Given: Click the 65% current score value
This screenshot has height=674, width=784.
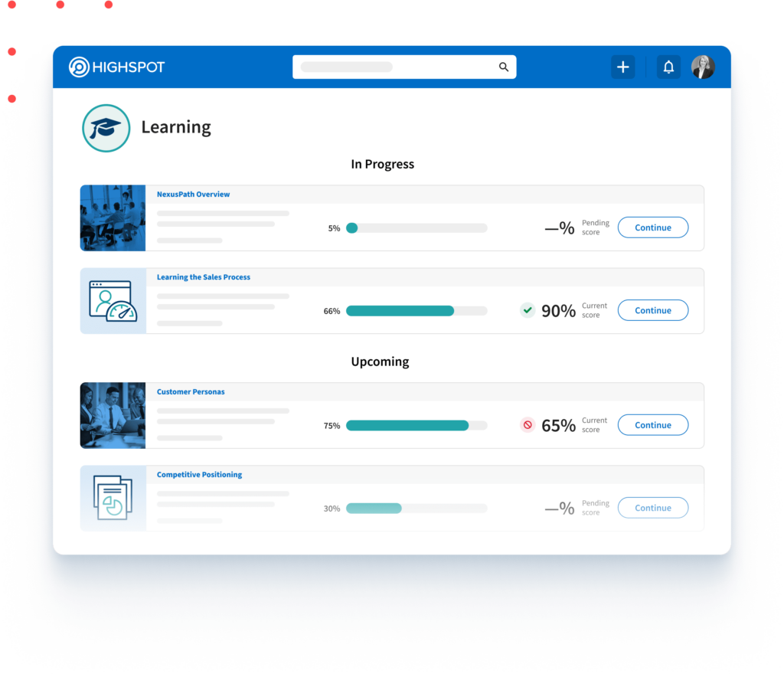Looking at the screenshot, I should pyautogui.click(x=558, y=426).
